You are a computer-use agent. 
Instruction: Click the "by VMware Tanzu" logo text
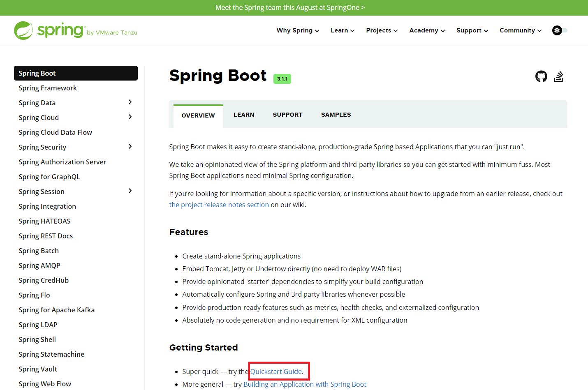pyautogui.click(x=112, y=33)
